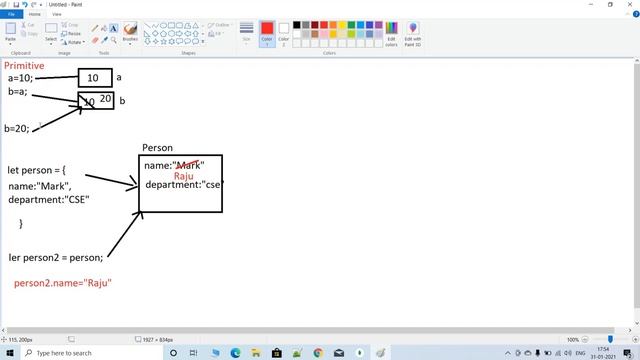Expand the Brushes dropdown arrow
This screenshot has width=640, height=360.
tap(130, 44)
